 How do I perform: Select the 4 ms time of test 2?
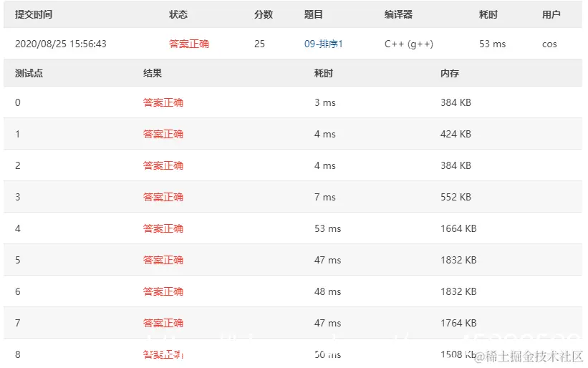[x=325, y=165]
